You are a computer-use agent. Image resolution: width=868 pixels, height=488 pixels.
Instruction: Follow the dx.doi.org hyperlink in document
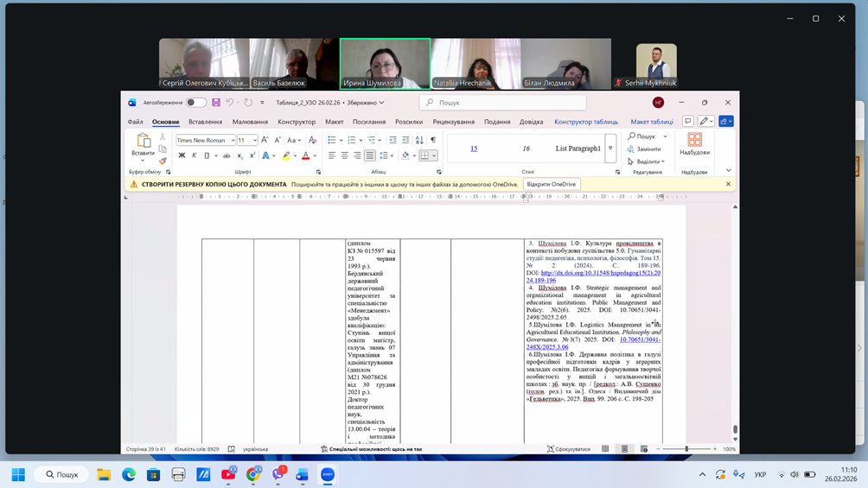coord(600,273)
